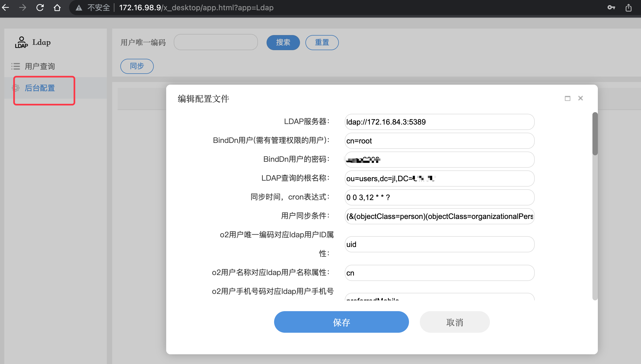The width and height of the screenshot is (641, 364).
Task: Click the 保存 button
Action: 341,322
